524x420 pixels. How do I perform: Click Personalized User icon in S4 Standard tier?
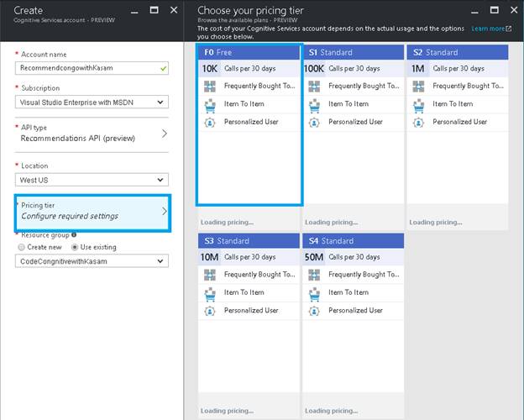tap(314, 310)
